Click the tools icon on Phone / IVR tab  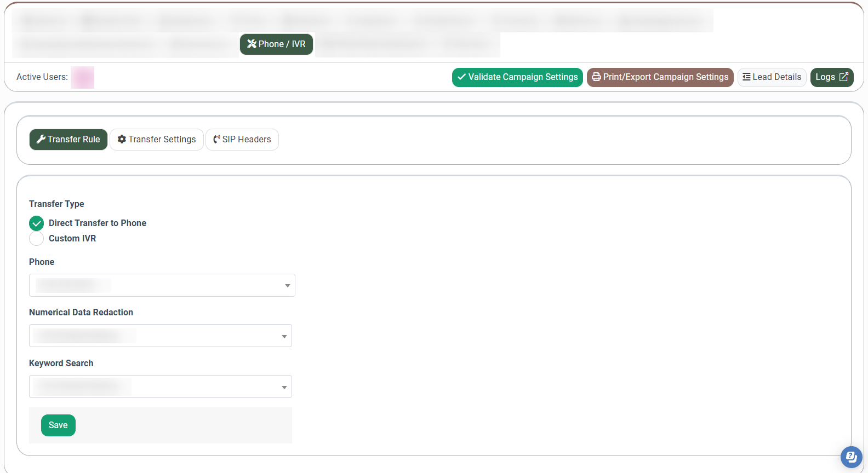point(252,44)
